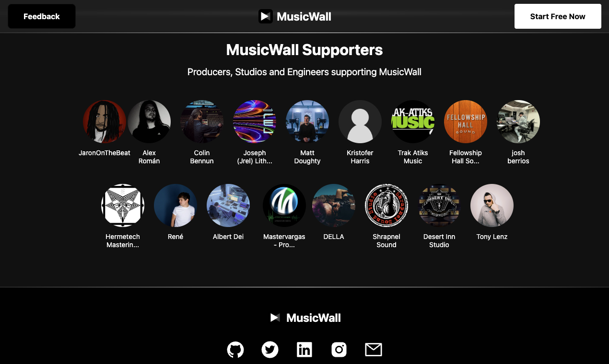Open Tony Lenz's profile photo
Viewport: 609px width, 364px height.
[x=492, y=205]
